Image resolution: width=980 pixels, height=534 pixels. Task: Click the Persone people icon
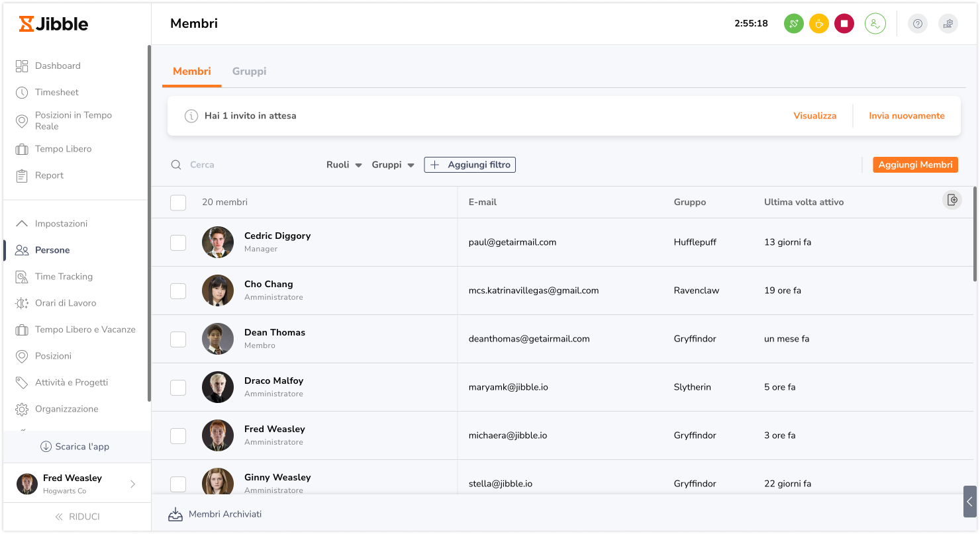coord(22,250)
